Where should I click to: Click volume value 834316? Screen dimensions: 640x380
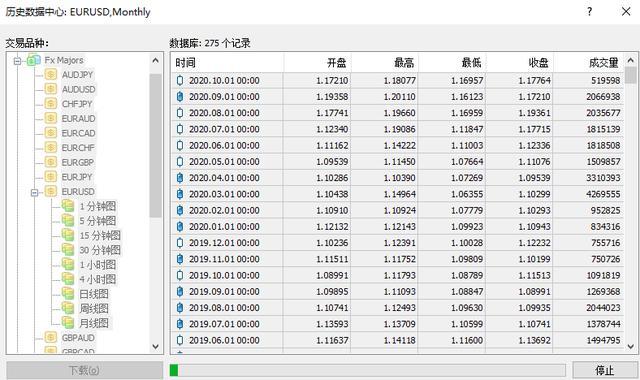(x=605, y=227)
